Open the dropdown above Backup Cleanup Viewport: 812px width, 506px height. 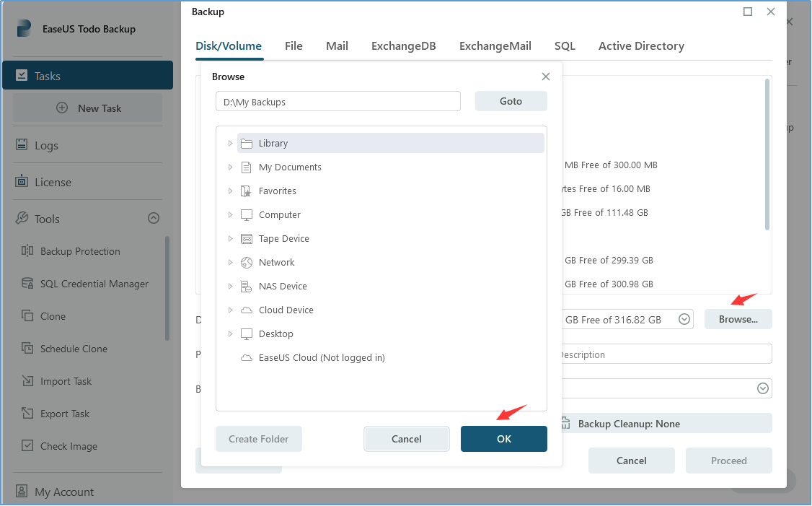coord(763,388)
